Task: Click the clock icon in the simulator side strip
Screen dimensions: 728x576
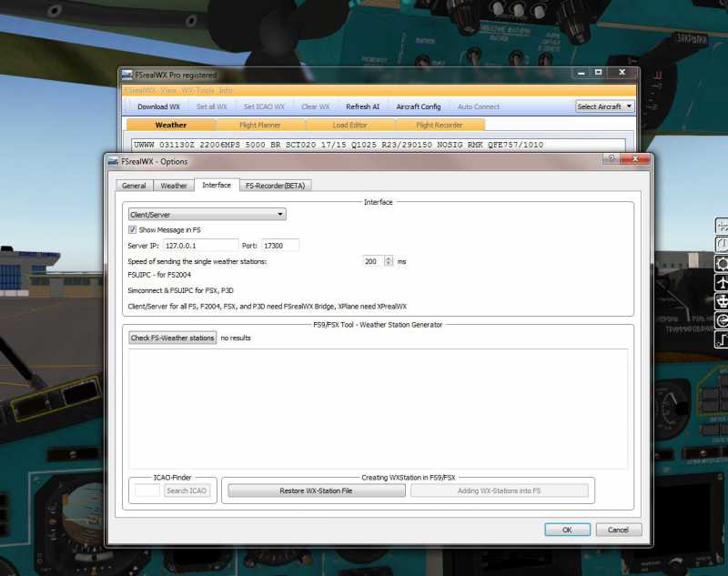Action: click(722, 245)
